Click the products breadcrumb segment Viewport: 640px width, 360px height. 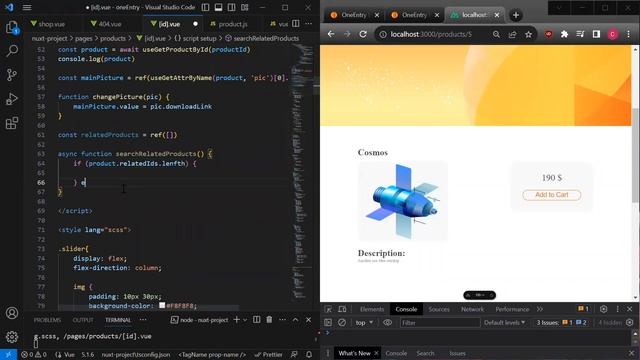pos(113,38)
